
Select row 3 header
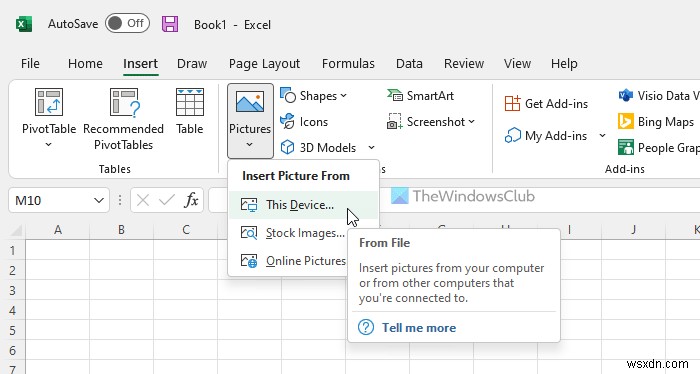pyautogui.click(x=12, y=291)
